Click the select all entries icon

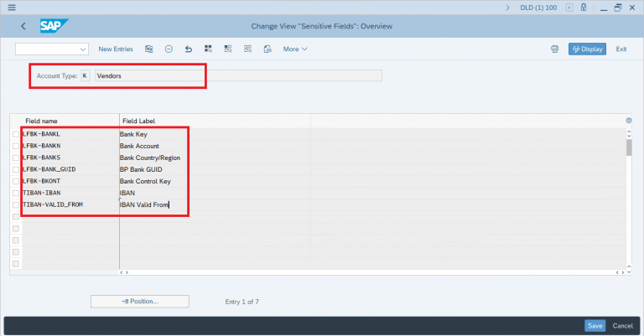point(207,49)
